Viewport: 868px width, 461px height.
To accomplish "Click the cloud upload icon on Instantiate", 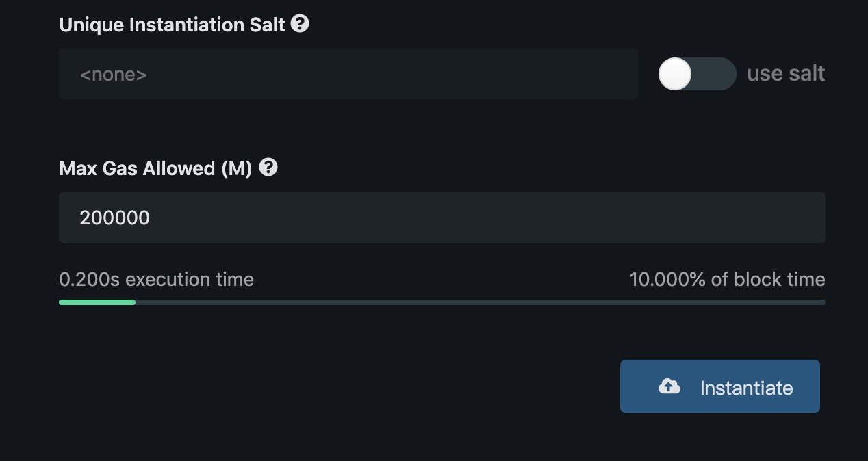I will coord(669,387).
